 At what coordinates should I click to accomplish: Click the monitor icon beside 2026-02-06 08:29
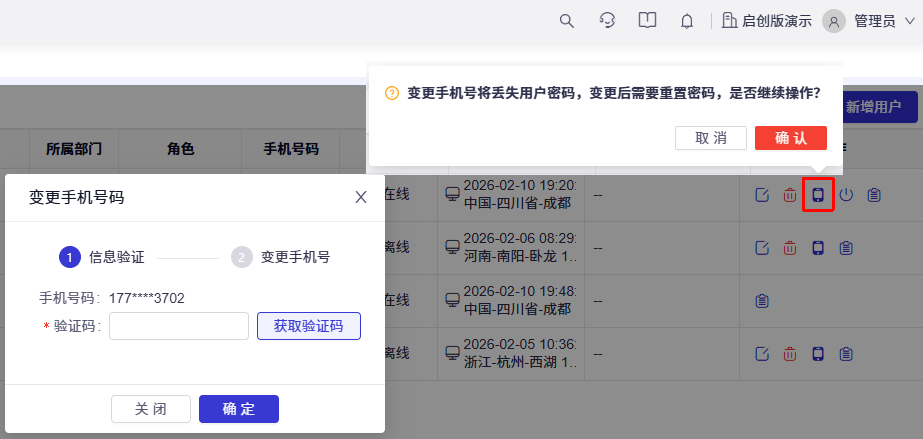coord(451,248)
